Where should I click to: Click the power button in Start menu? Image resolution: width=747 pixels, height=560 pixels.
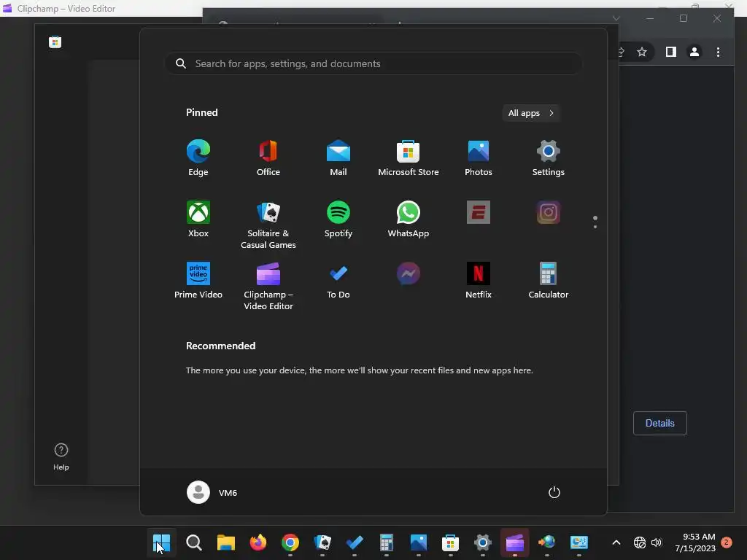(x=554, y=492)
